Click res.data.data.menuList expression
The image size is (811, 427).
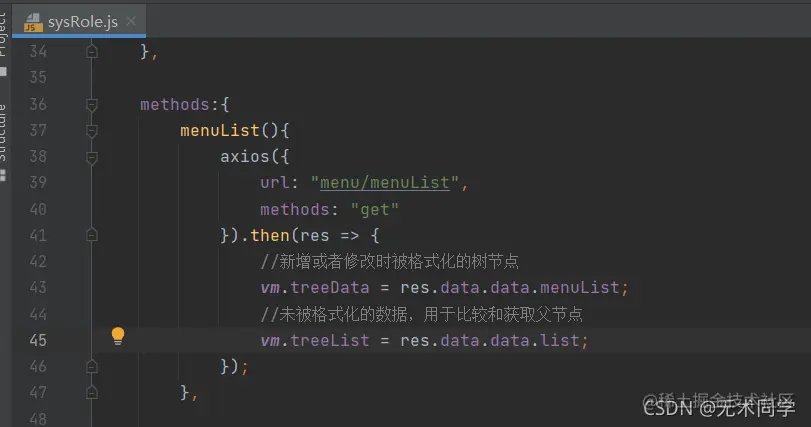pyautogui.click(x=509, y=287)
